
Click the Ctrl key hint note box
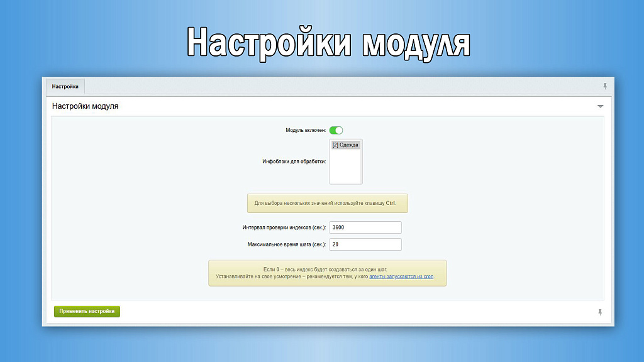pyautogui.click(x=327, y=204)
